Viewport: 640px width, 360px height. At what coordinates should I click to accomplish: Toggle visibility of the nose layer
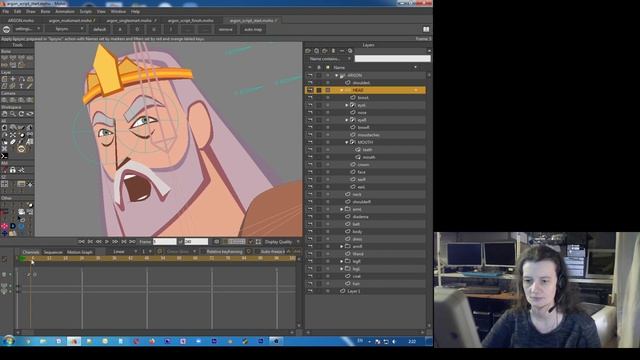point(310,112)
